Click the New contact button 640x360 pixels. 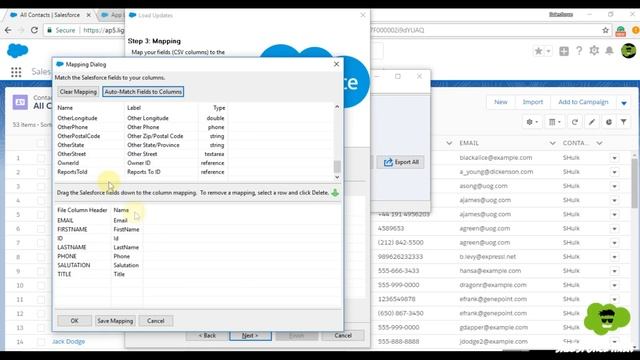coord(501,102)
